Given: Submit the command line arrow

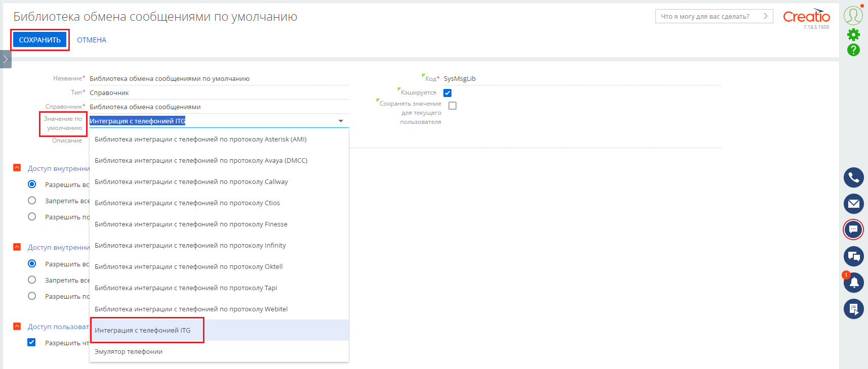Looking at the screenshot, I should click(766, 16).
